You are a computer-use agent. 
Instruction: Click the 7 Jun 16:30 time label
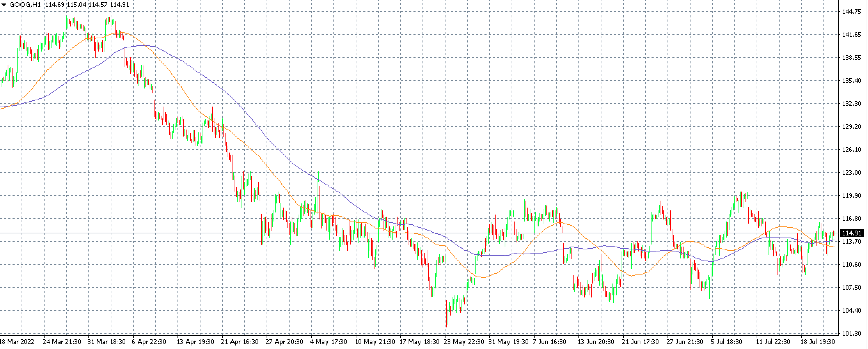click(550, 342)
